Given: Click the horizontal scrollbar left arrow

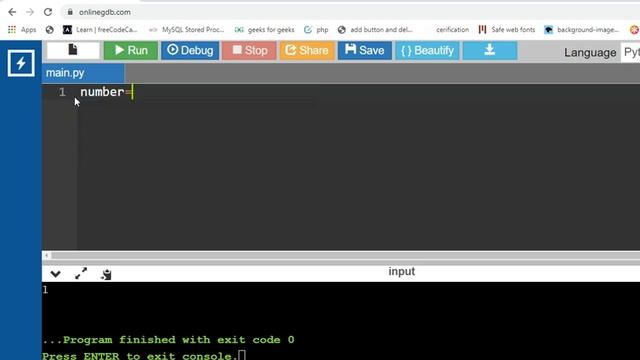Looking at the screenshot, I should [47, 256].
